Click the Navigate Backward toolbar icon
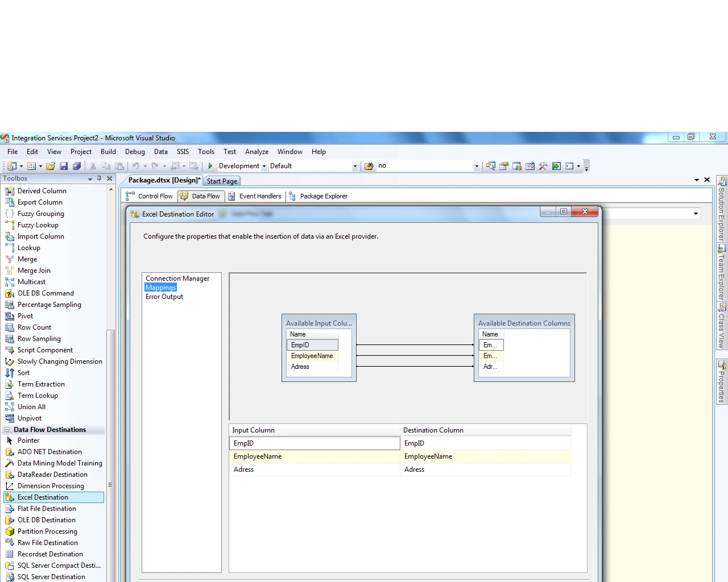This screenshot has height=582, width=728. point(174,166)
